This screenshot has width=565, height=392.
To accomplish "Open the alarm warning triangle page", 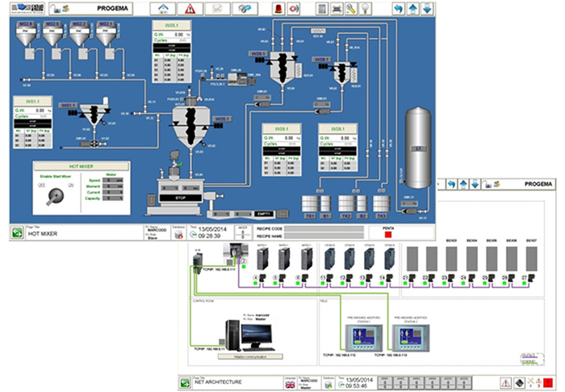I will 191,9.
